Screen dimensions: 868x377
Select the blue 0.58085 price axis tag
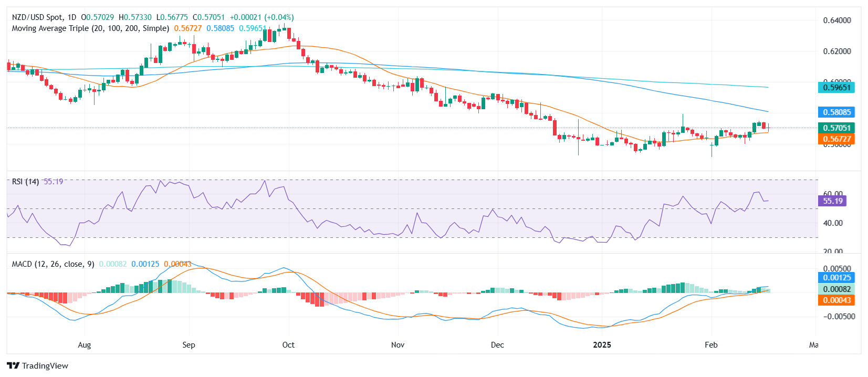point(836,112)
